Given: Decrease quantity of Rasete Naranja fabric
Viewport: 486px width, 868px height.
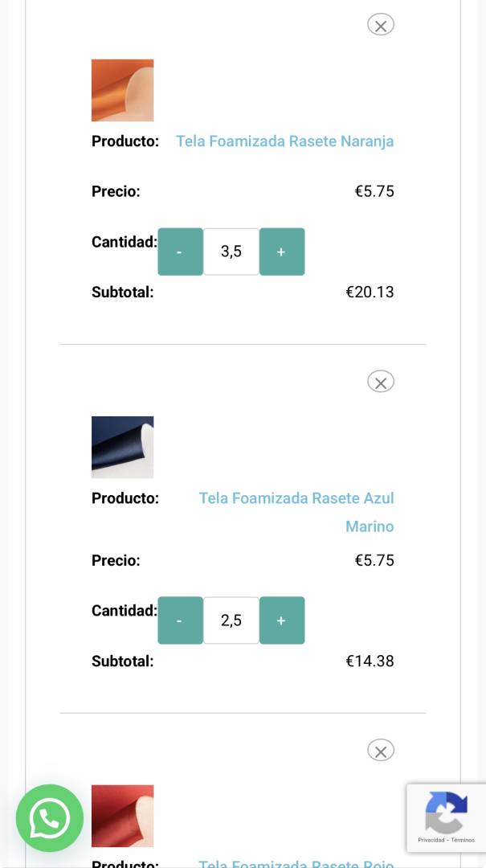Looking at the screenshot, I should tap(180, 252).
